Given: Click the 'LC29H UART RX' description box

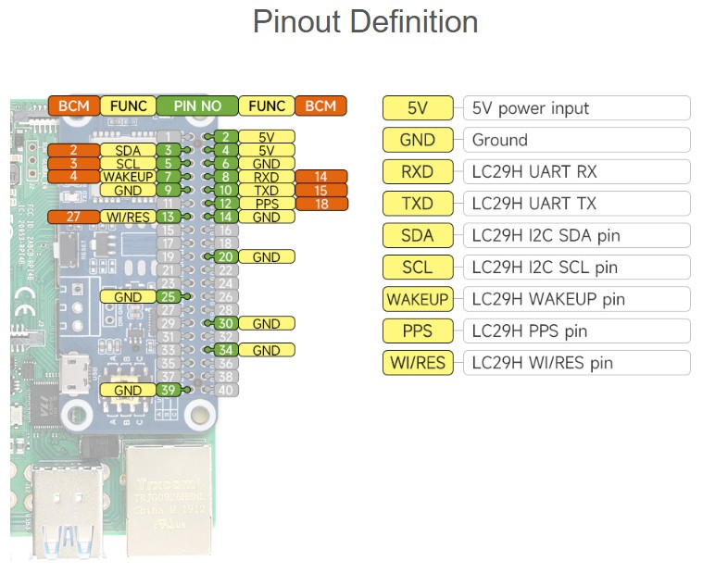Looking at the screenshot, I should coord(577,171).
